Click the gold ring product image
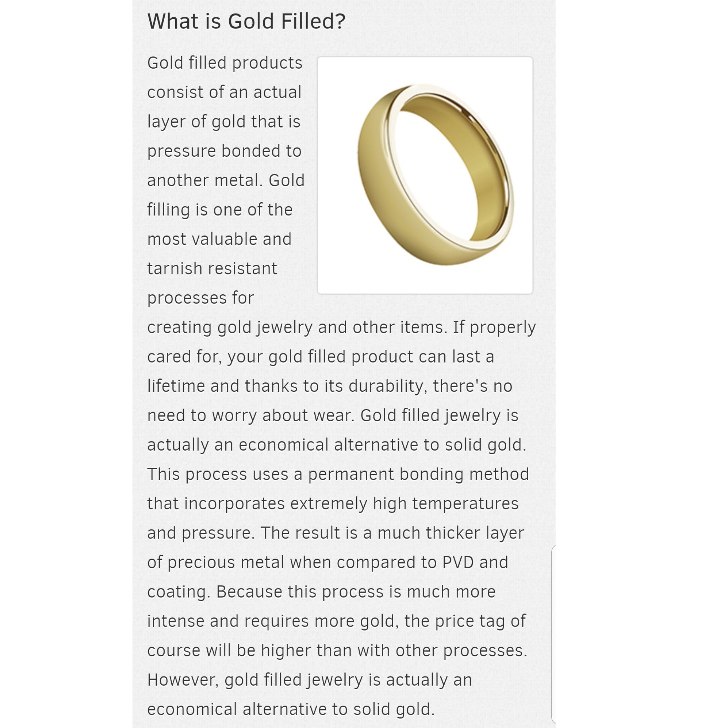The height and width of the screenshot is (728, 728). pos(425,175)
